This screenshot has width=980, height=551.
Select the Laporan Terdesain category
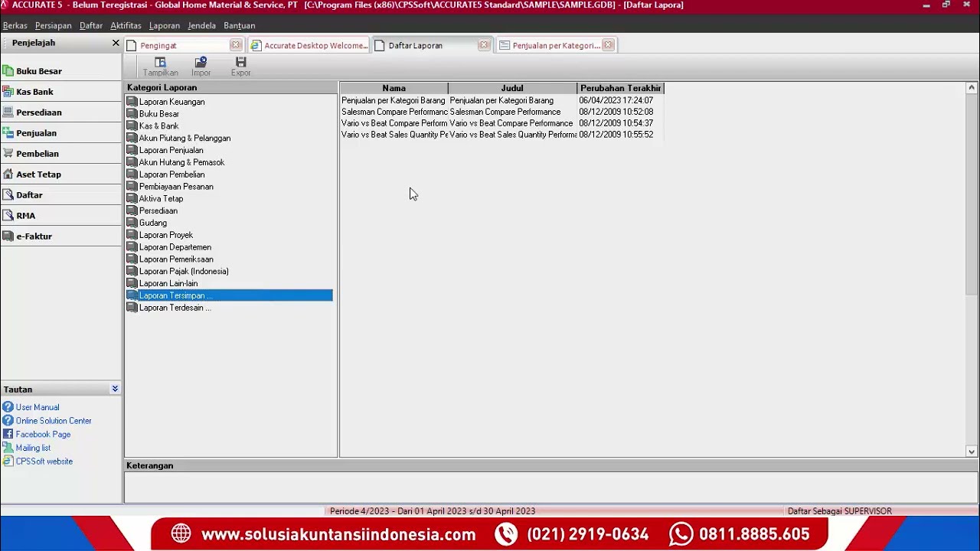[175, 308]
